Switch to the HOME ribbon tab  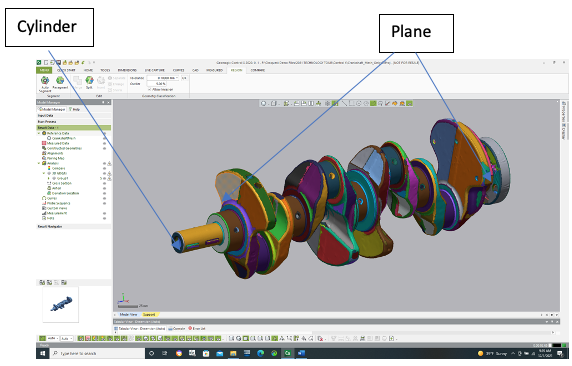tap(88, 70)
